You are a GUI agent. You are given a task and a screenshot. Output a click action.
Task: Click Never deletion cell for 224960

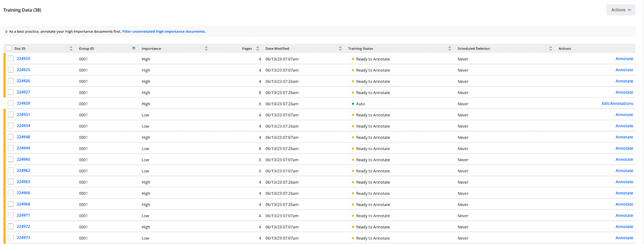(463, 160)
